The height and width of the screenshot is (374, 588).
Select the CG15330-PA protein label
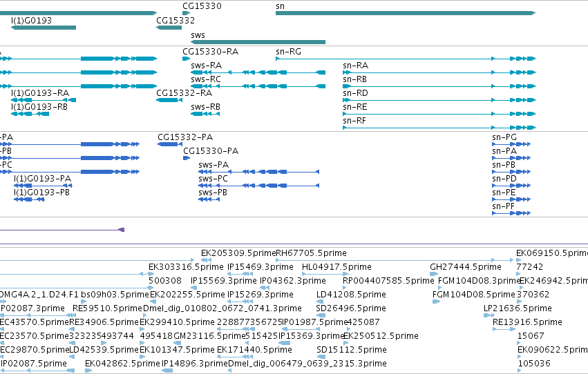[x=211, y=151]
